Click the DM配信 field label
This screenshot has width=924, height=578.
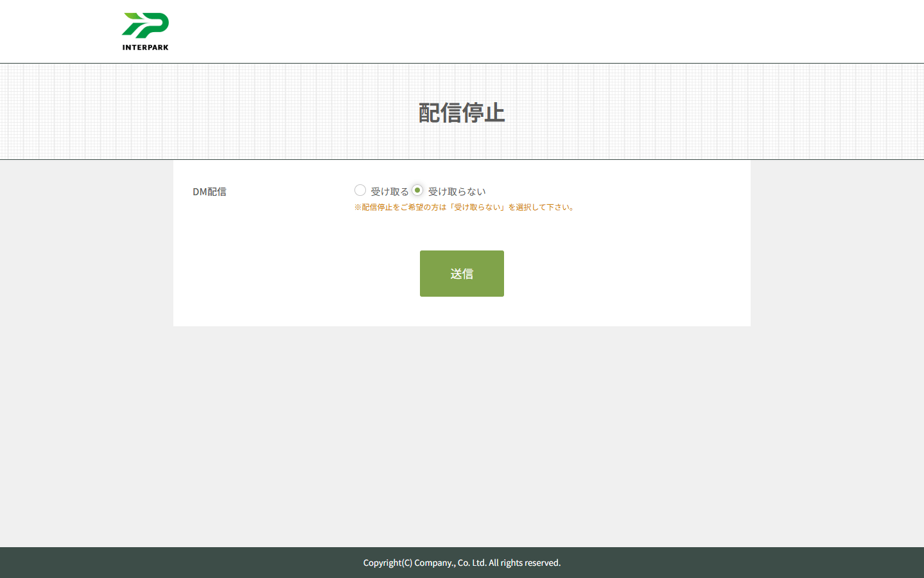point(209,191)
